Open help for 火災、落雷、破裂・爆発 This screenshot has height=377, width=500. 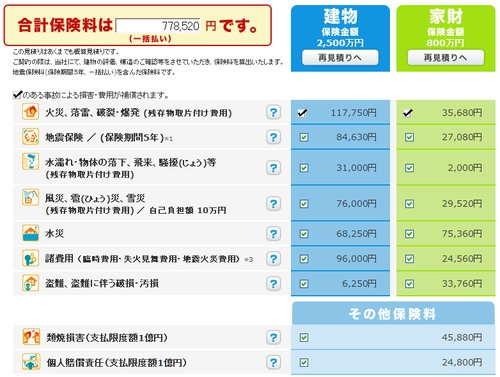click(x=273, y=112)
